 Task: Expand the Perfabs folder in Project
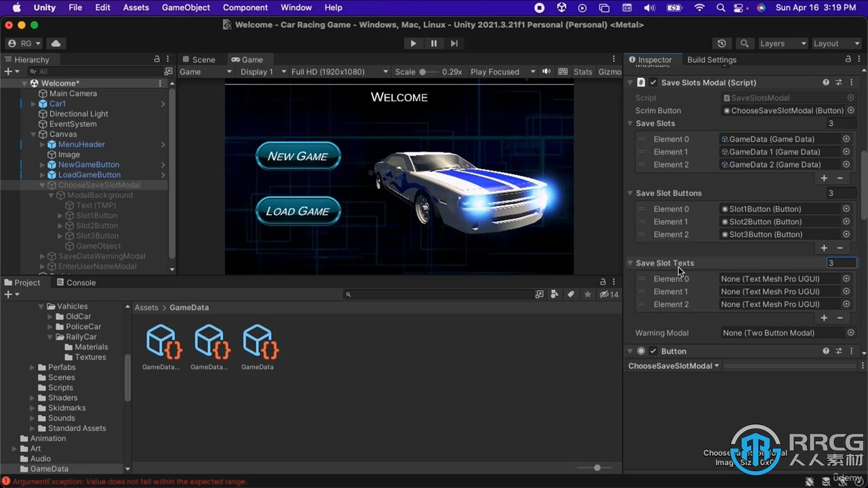pos(33,367)
